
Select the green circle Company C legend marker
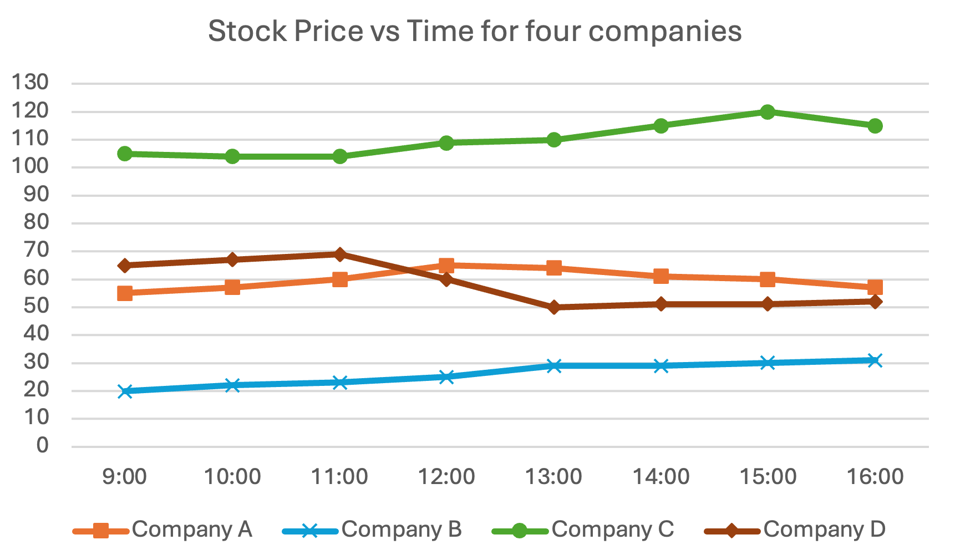(520, 531)
